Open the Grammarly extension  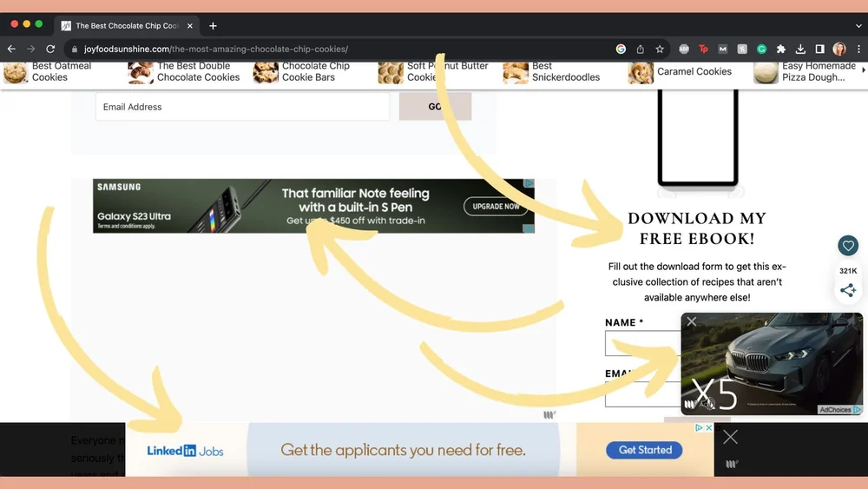point(762,49)
